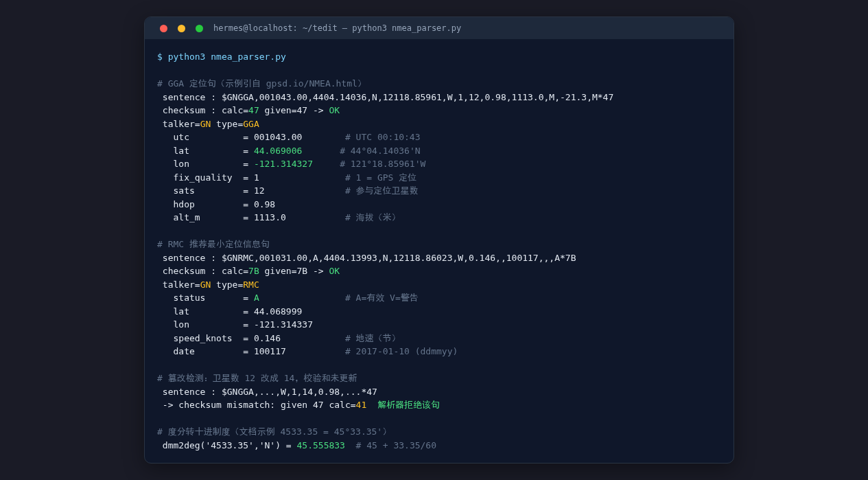Screen dimensions: 868x480
Task: Click the comment "# 1 = GPS 定位"
Action: click(x=381, y=178)
